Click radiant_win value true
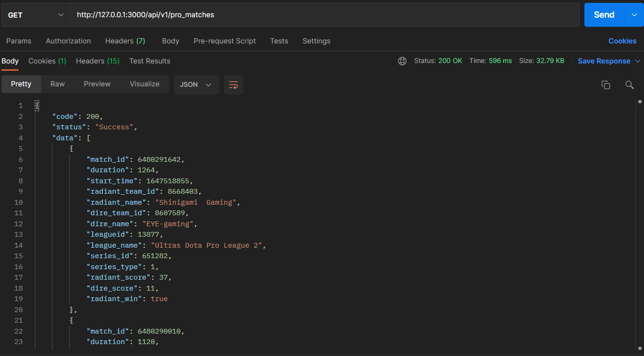This screenshot has height=356, width=644. click(x=159, y=299)
